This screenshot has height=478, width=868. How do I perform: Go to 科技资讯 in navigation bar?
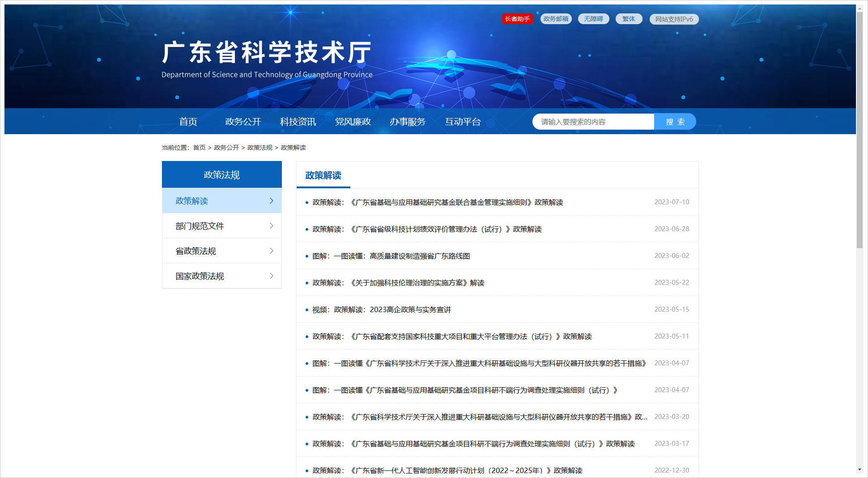298,122
